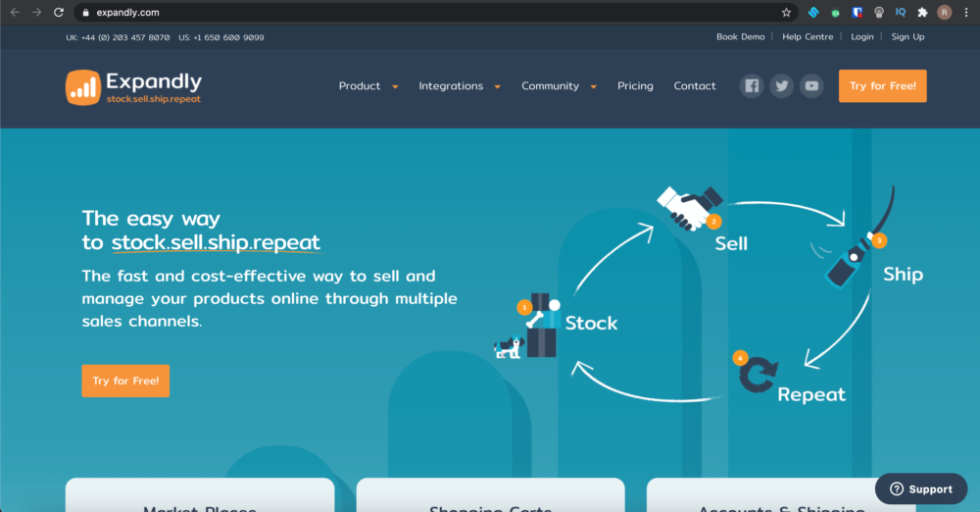Click the green extension icon in toolbar
The height and width of the screenshot is (512, 980).
click(835, 12)
